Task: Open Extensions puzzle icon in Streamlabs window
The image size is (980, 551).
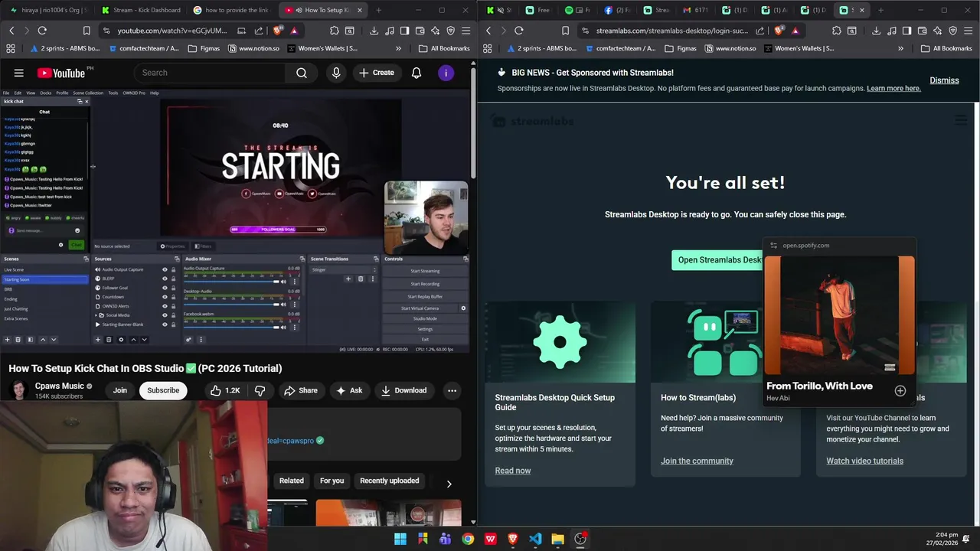Action: coord(836,31)
